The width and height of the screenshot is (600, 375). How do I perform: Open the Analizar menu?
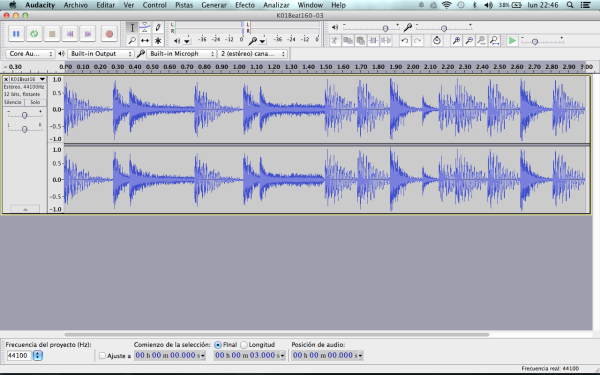pos(276,5)
